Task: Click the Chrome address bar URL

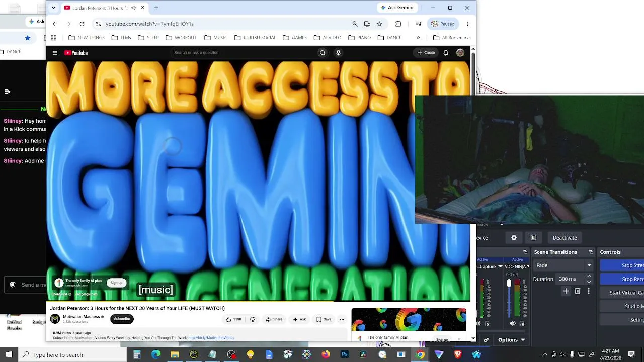Action: click(149, 24)
